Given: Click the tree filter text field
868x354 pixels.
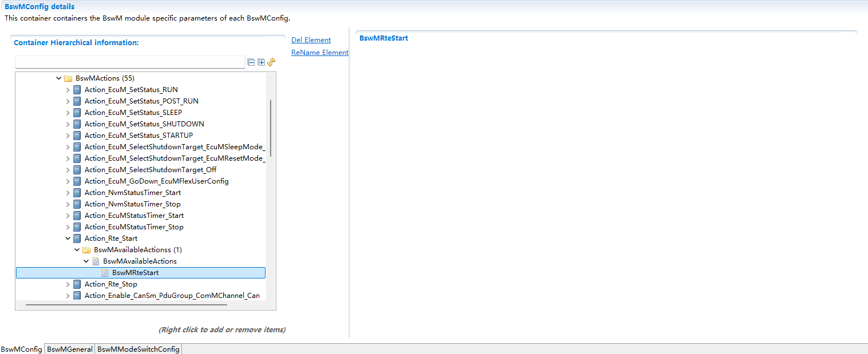Looking at the screenshot, I should click(x=130, y=62).
